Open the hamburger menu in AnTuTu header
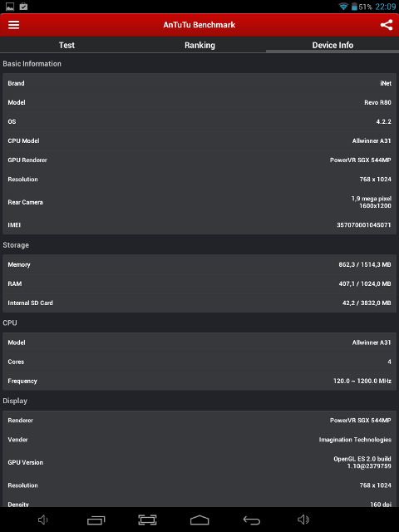 click(x=13, y=25)
